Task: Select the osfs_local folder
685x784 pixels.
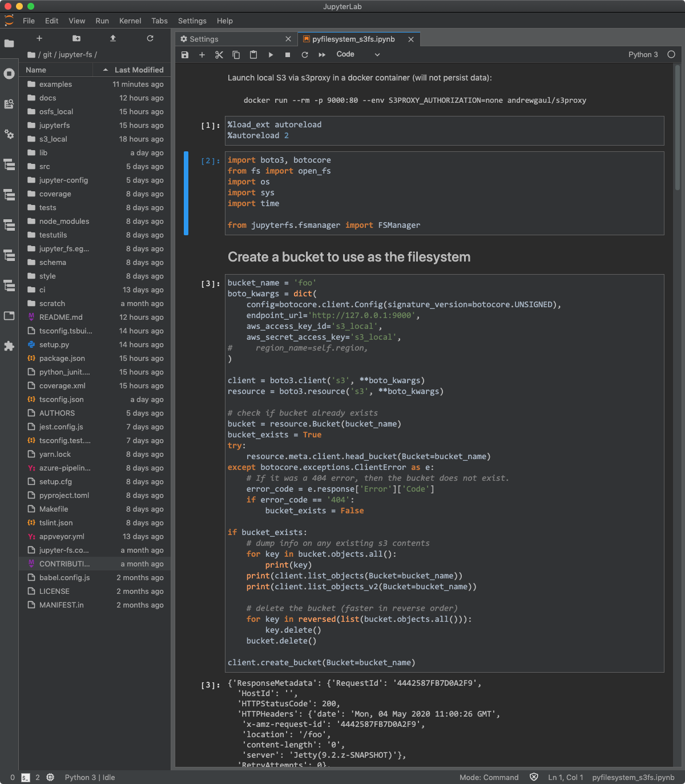Action: pos(95,111)
